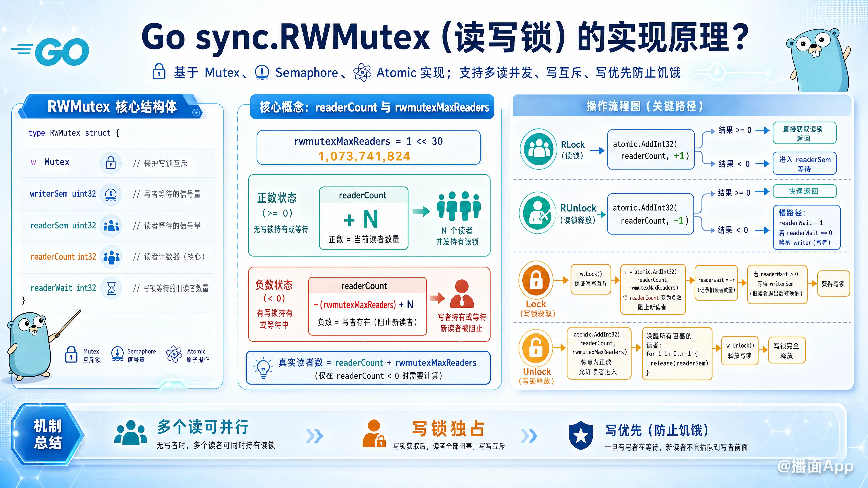Viewport: 868px width, 488px height.
Task: Click the 真实读者数 formula box
Action: [x=368, y=368]
